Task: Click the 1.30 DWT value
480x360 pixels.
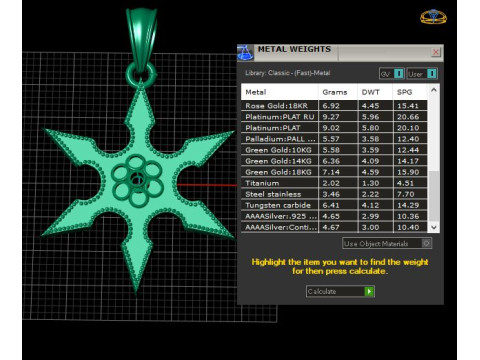Action: click(x=370, y=183)
